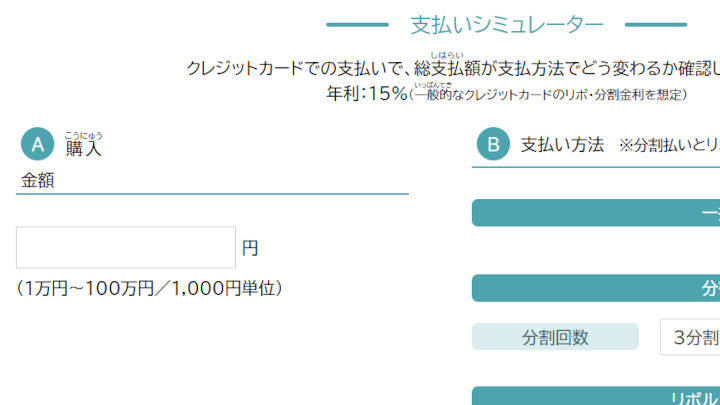Click the クレジットカードでの支払いで description line

tap(452, 69)
